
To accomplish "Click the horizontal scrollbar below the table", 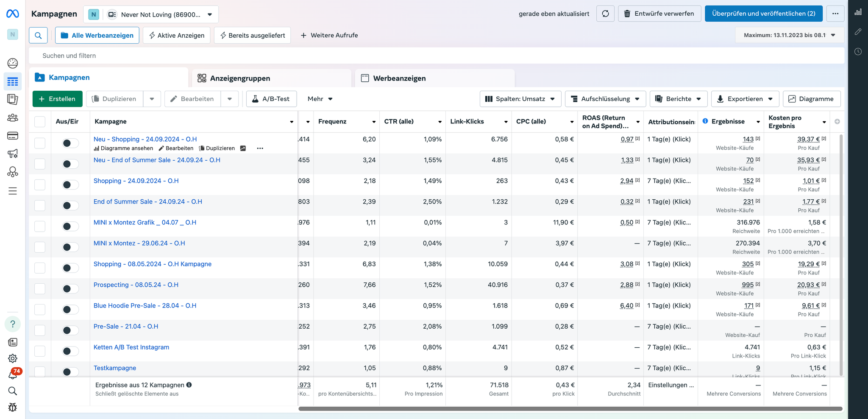I will click(570, 409).
